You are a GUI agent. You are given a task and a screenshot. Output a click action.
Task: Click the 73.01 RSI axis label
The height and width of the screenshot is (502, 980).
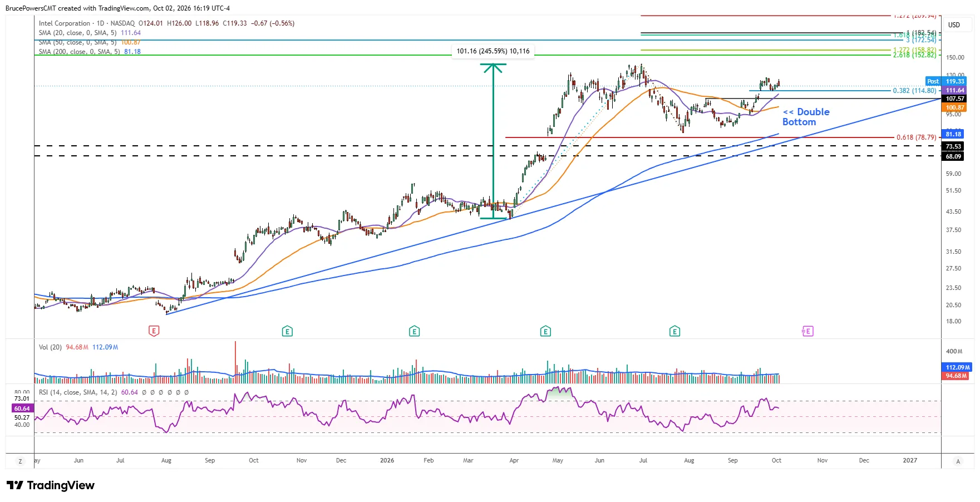point(22,398)
